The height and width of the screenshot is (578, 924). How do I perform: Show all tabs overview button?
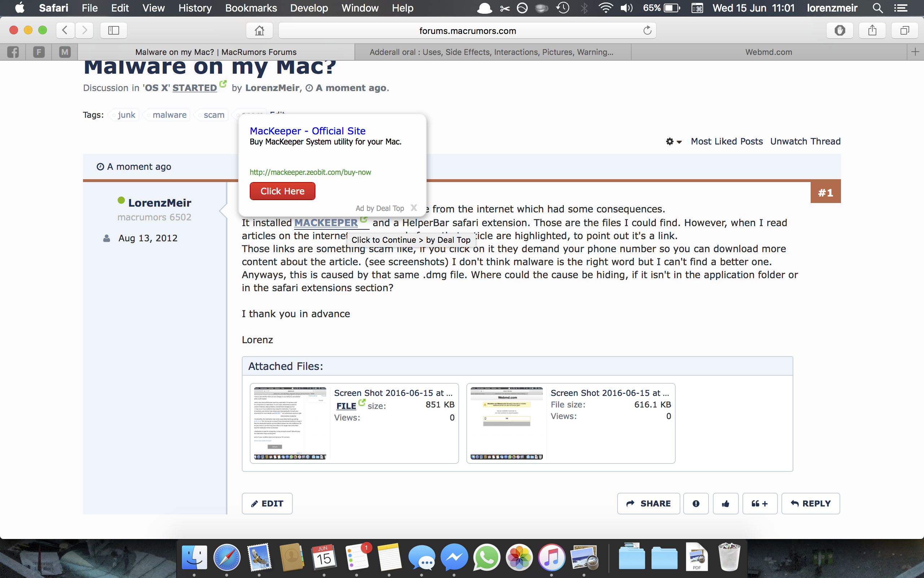point(905,30)
